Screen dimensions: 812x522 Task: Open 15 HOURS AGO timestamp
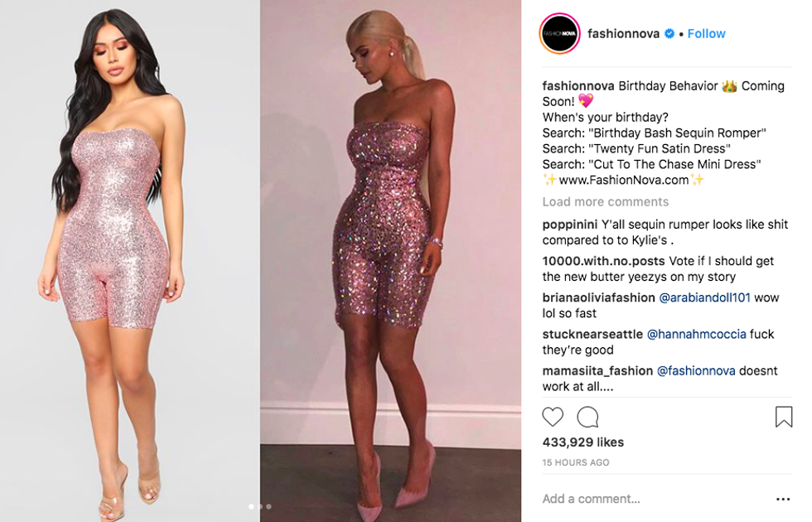click(576, 462)
